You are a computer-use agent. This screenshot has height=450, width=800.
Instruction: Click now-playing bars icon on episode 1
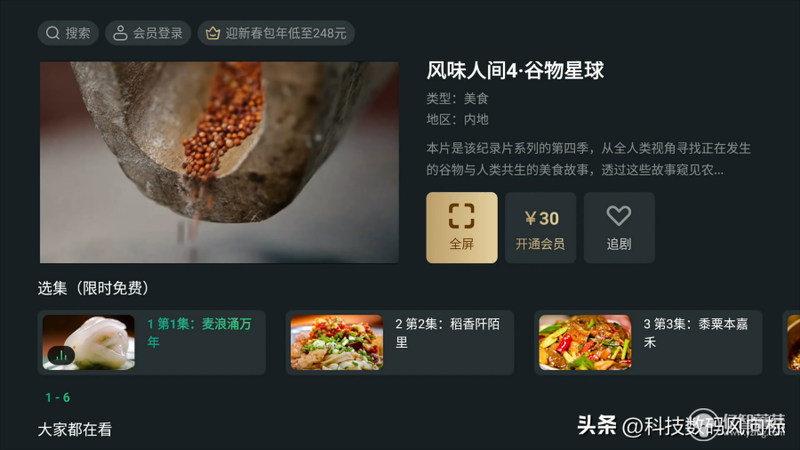[61, 355]
